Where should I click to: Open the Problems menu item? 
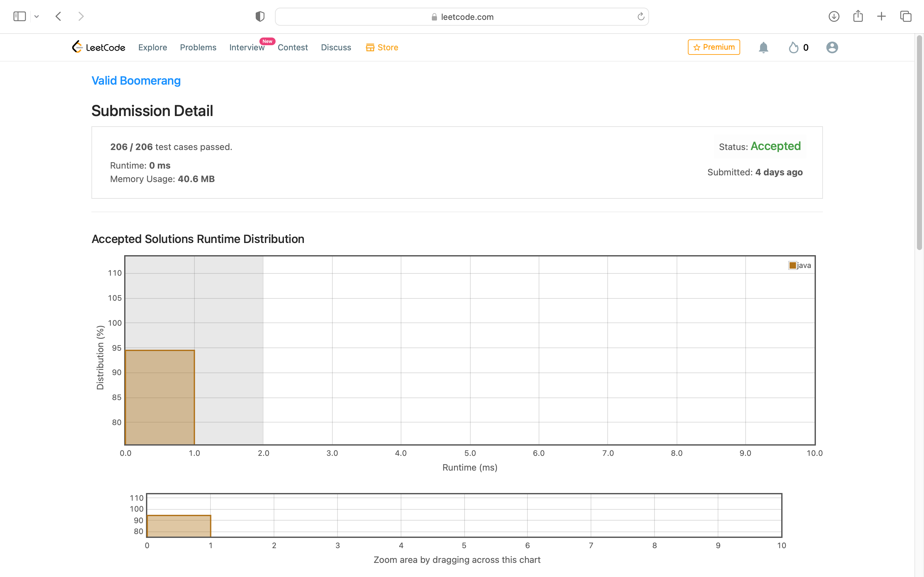198,47
